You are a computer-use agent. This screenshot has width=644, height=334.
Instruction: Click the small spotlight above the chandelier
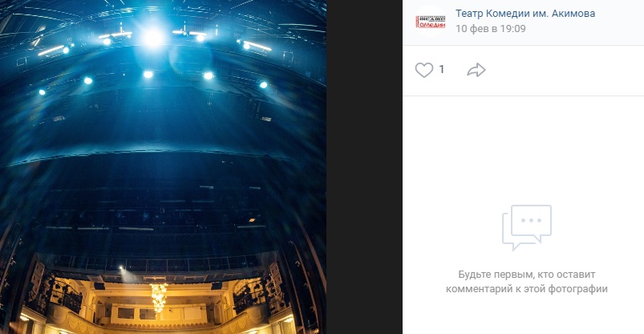tap(122, 269)
